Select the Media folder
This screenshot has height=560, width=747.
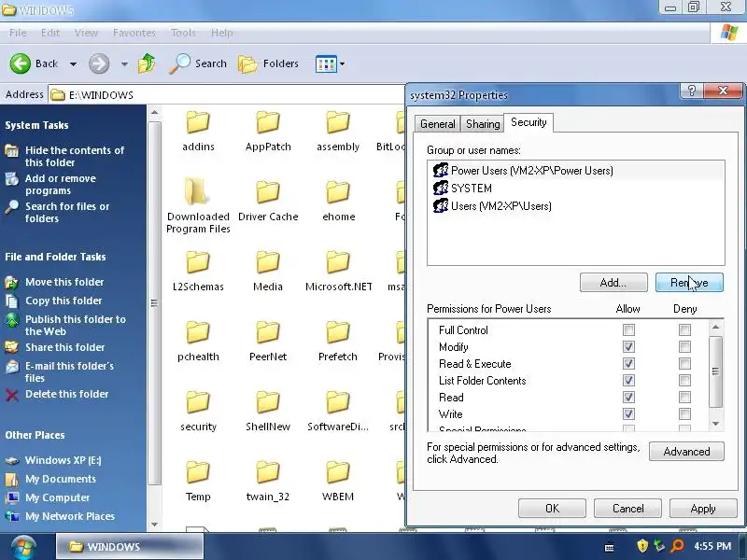268,271
